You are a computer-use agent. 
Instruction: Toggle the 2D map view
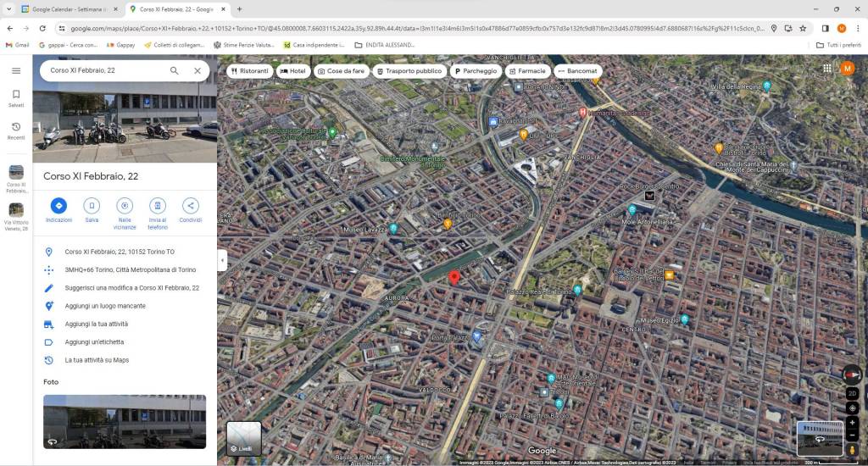click(852, 394)
